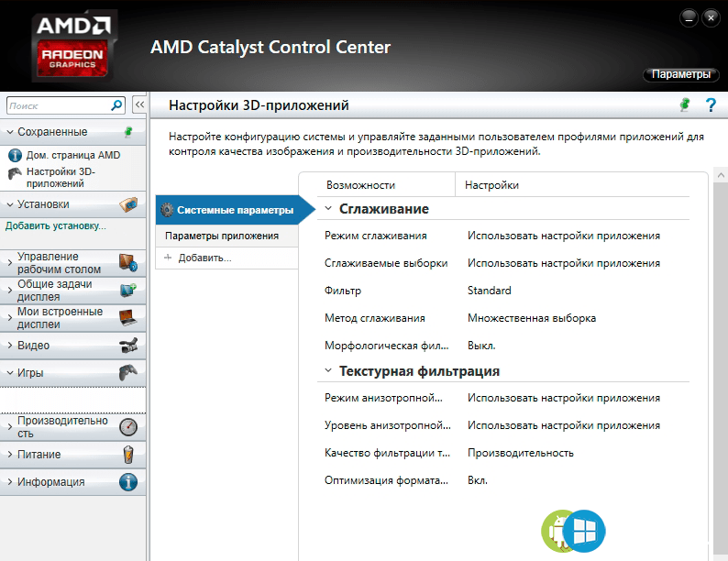Screen dimensions: 728x561
Task: Click the plus icon next to Добавить...
Action: (168, 258)
